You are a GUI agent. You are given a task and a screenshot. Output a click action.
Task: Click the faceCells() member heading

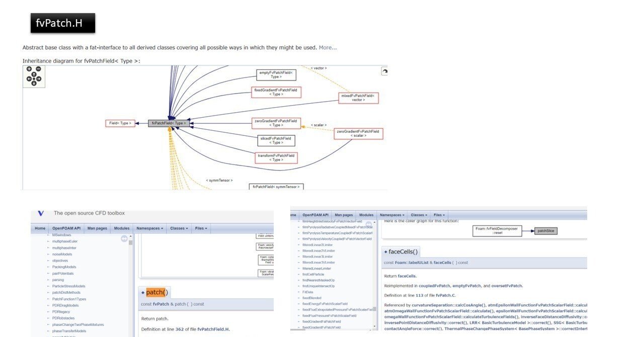403,251
